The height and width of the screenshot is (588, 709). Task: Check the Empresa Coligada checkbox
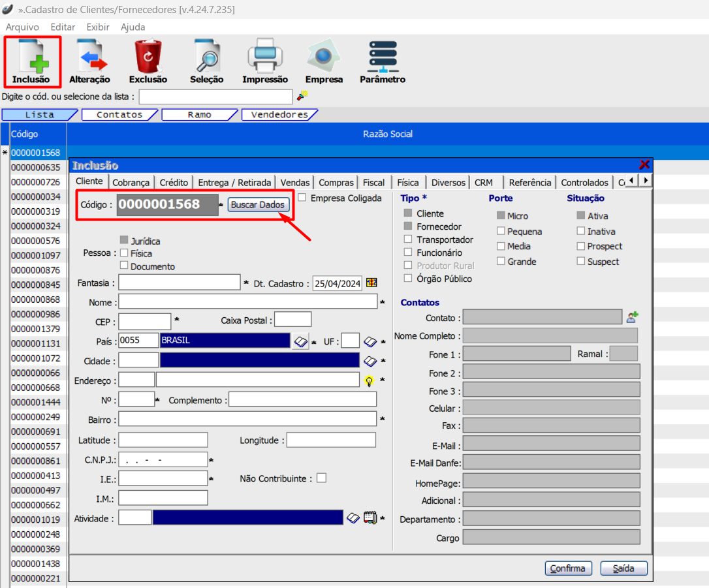coord(302,197)
